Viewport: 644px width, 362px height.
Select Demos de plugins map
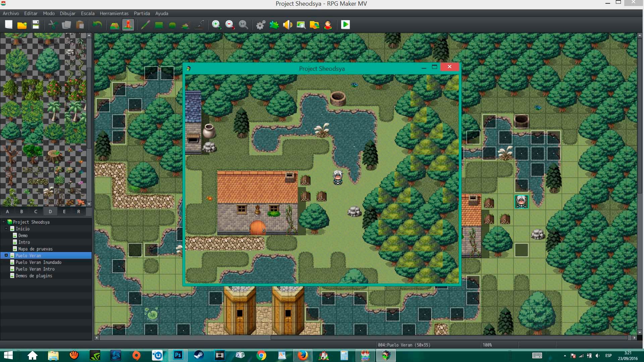(x=34, y=276)
